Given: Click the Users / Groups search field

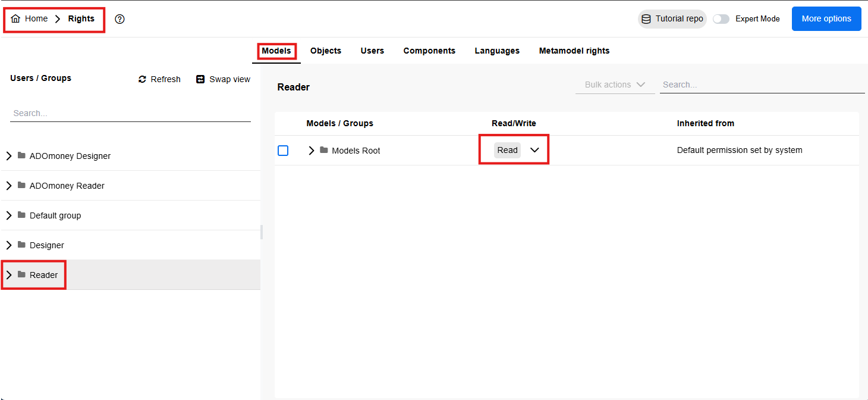Looking at the screenshot, I should coord(130,113).
